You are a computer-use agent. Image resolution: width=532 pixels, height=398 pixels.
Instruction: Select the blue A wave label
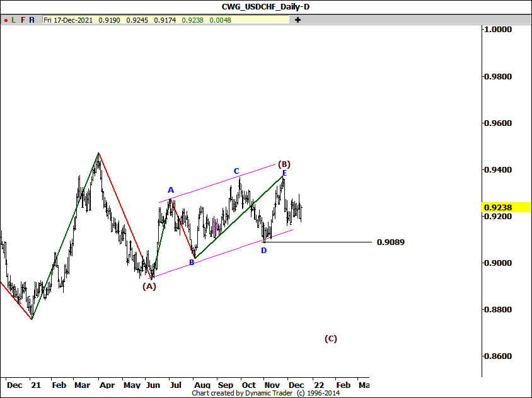pyautogui.click(x=171, y=190)
